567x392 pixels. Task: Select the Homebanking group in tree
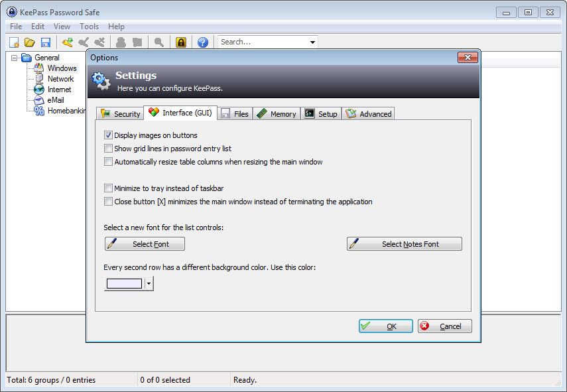[x=66, y=111]
